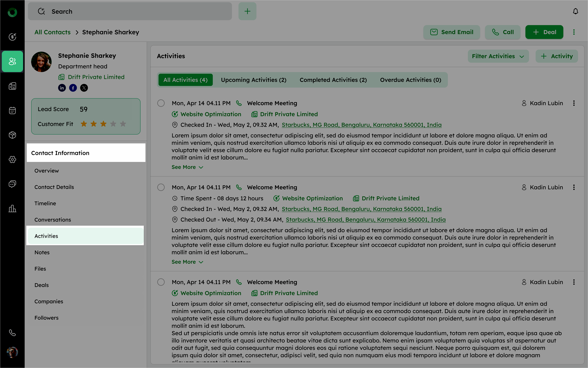The width and height of the screenshot is (588, 368).
Task: Open the settings gear in the sidebar
Action: pyautogui.click(x=12, y=159)
